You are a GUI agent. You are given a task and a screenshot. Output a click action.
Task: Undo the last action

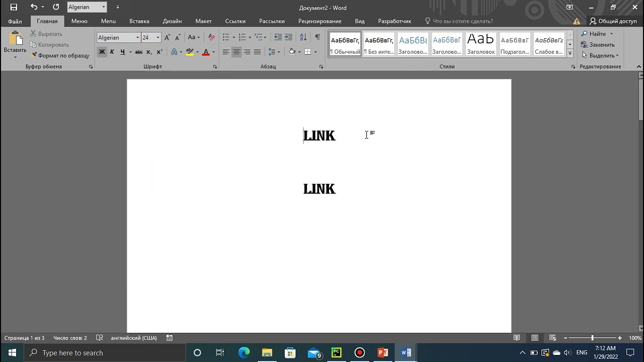(x=34, y=7)
